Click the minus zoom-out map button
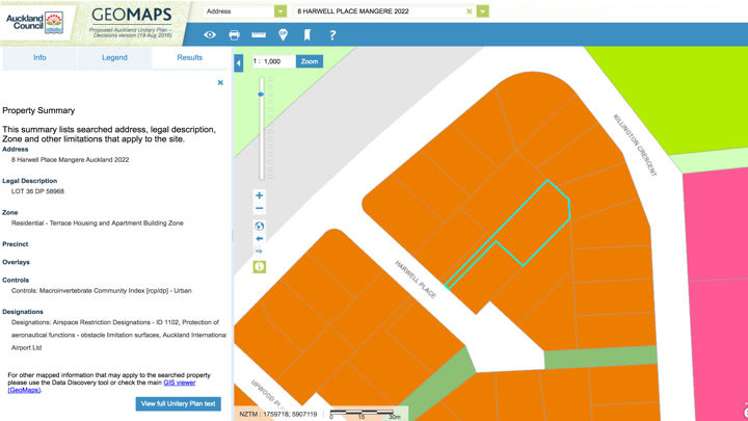Viewport: 748px width, 421px height. [260, 209]
